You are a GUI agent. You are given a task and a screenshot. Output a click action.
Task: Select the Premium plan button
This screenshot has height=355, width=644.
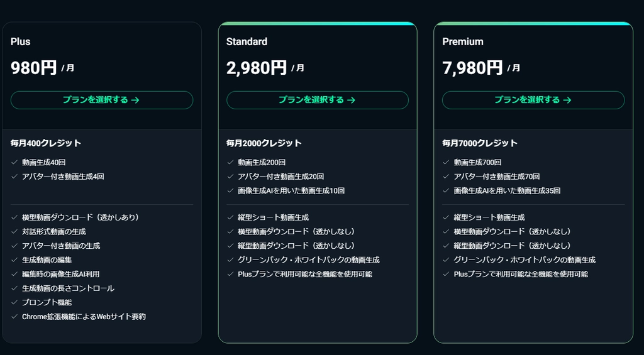[x=533, y=100]
